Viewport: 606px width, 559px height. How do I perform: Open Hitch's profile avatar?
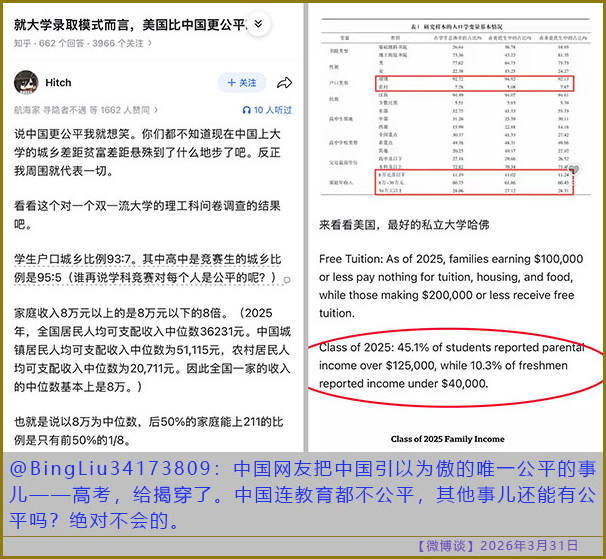28,83
